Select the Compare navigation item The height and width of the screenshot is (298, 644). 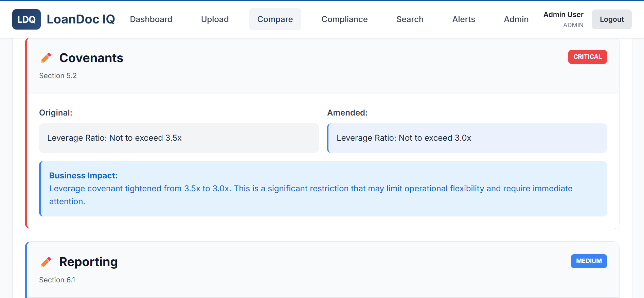coord(275,19)
